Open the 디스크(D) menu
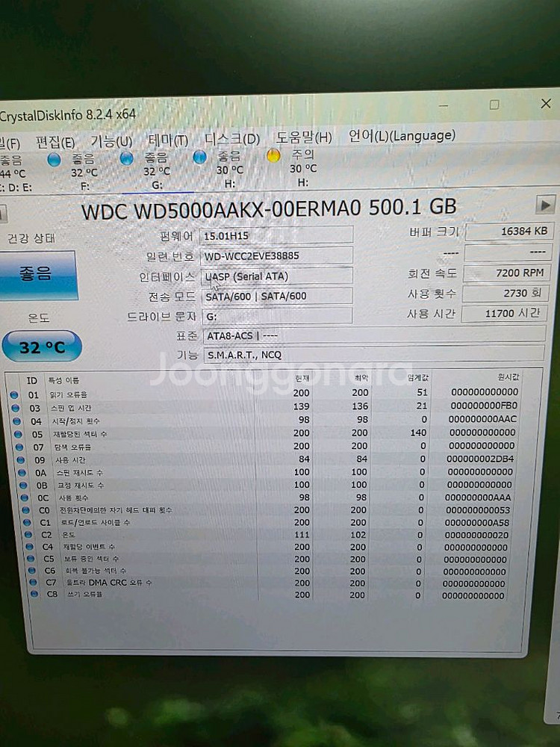 [232, 139]
